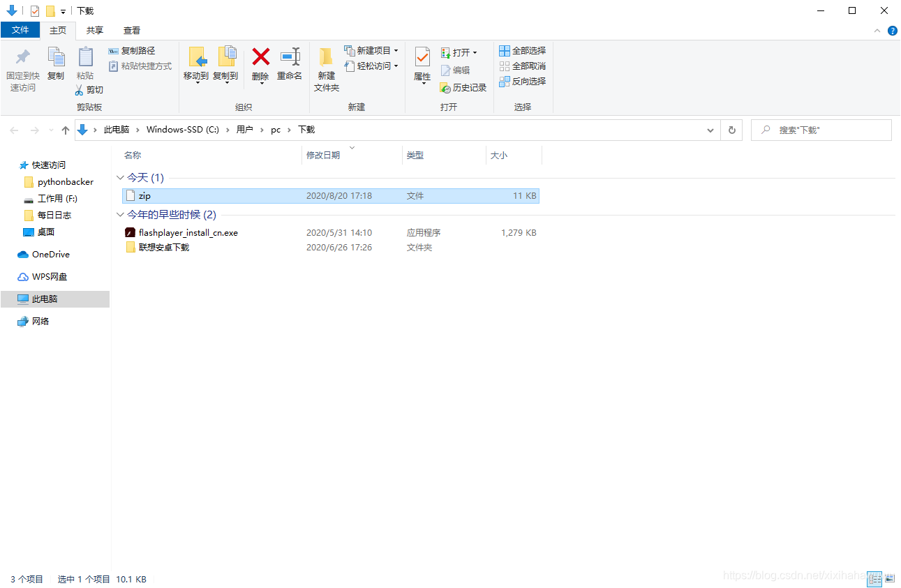This screenshot has width=901, height=588.
Task: Click quick access toolbar Properties icon
Action: 35,11
